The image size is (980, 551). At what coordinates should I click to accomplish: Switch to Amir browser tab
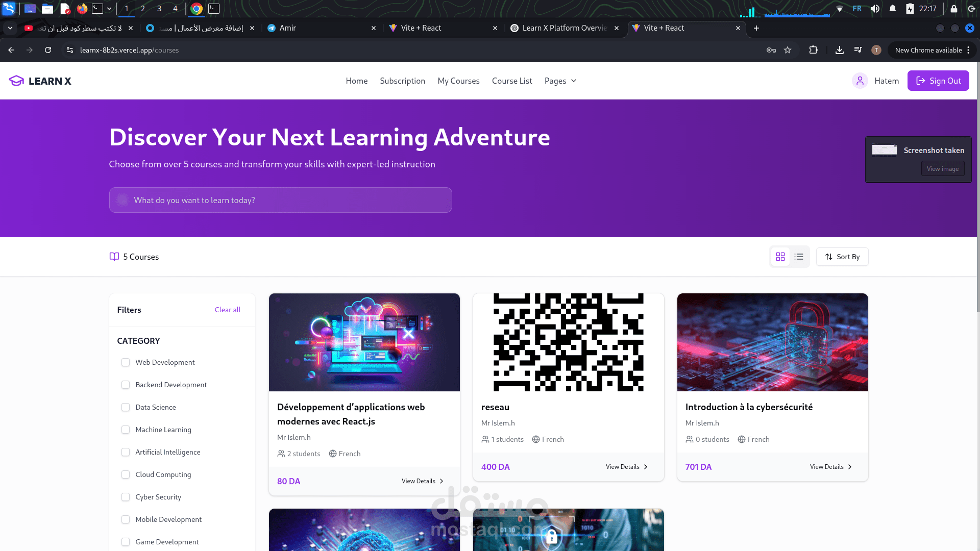pyautogui.click(x=322, y=28)
